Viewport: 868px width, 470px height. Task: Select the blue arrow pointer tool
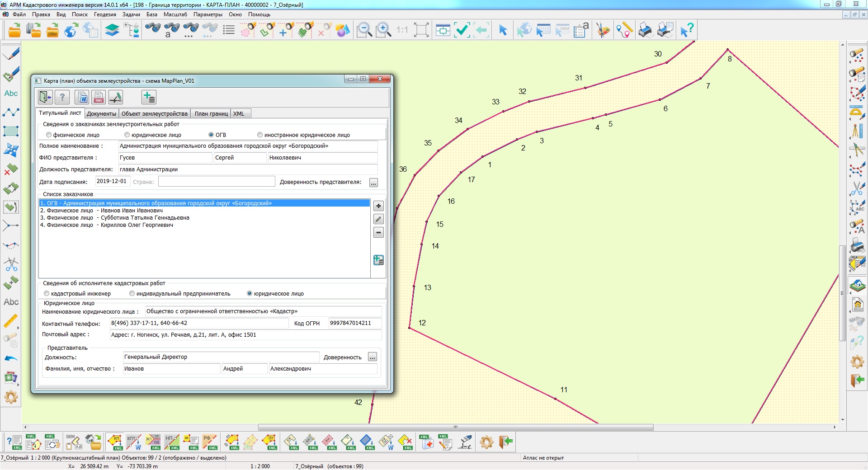tap(503, 30)
